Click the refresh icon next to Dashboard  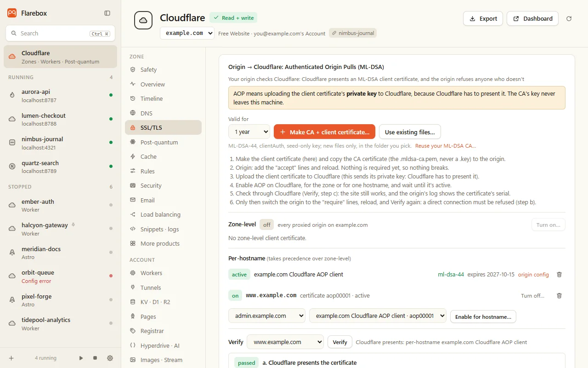[569, 19]
